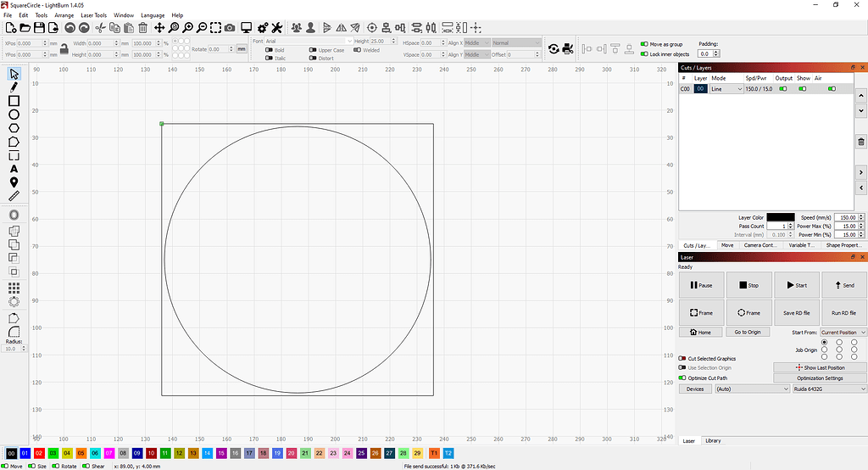
Task: Open the Align X dropdown
Action: coord(476,42)
